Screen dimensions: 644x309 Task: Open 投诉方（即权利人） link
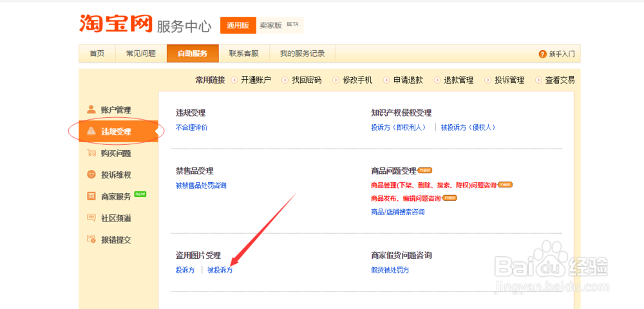coord(399,127)
